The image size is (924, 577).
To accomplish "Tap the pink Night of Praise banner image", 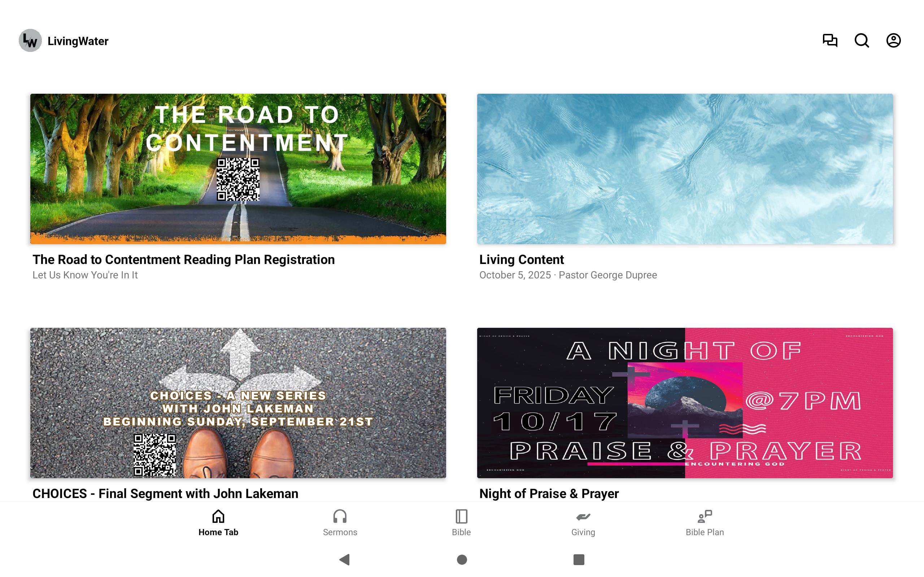I will click(x=685, y=402).
